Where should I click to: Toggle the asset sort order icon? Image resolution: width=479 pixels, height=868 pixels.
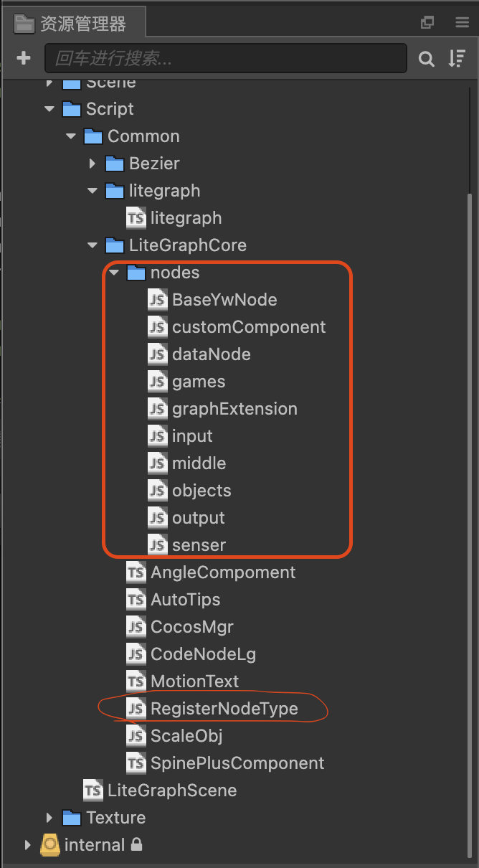[457, 59]
